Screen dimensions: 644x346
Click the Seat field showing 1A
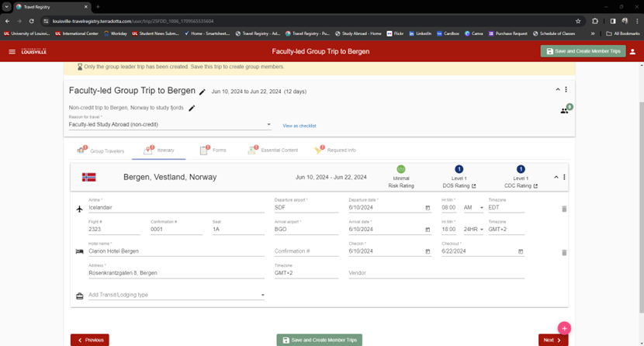coord(238,230)
